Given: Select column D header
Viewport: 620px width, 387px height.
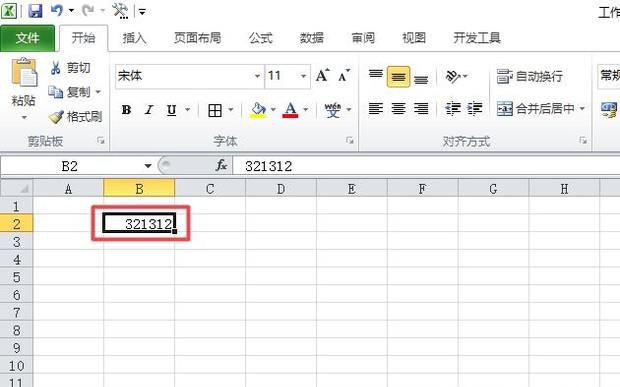Looking at the screenshot, I should click(x=281, y=189).
